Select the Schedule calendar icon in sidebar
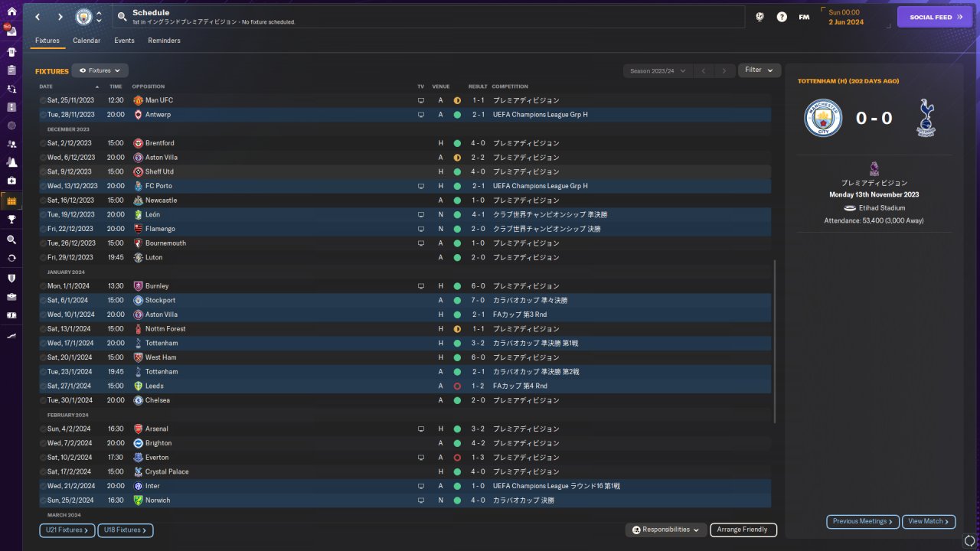Screen dimensions: 980x551 11,201
